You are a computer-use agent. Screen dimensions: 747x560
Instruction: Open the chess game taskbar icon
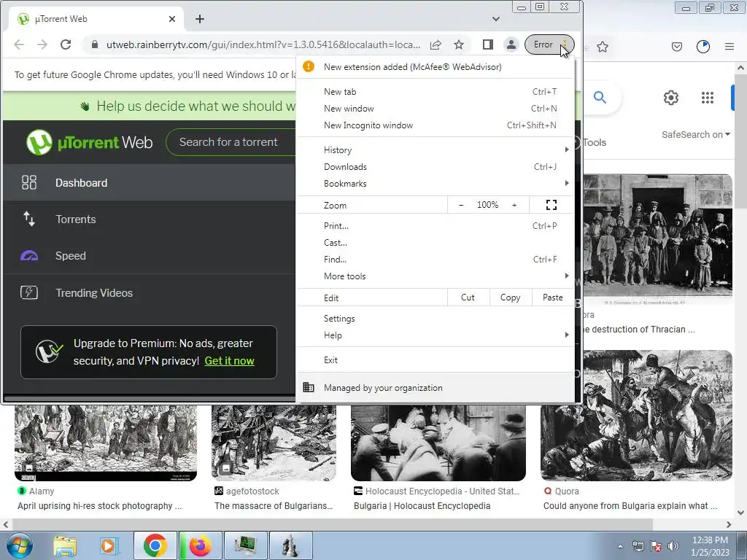point(290,545)
